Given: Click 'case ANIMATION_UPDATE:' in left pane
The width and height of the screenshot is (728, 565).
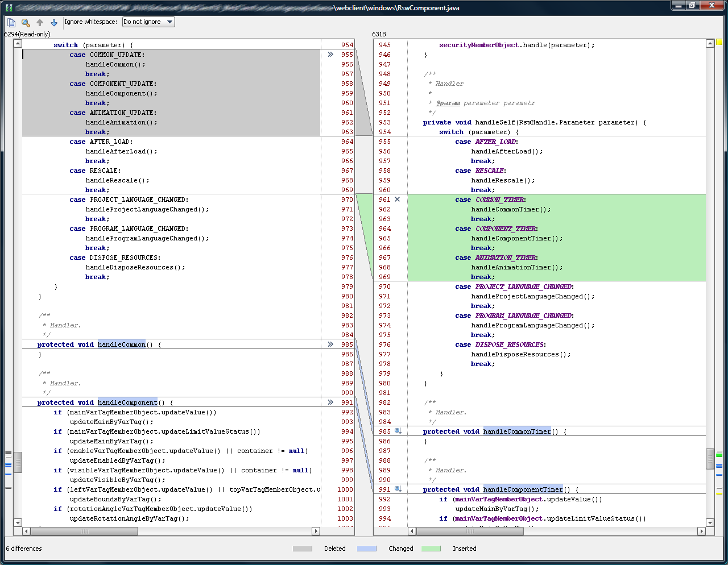Looking at the screenshot, I should [x=113, y=113].
